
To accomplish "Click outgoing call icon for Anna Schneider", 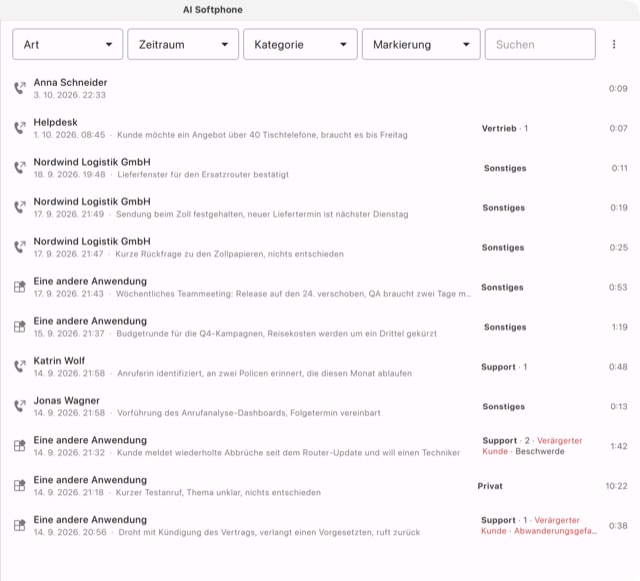I will coord(20,88).
